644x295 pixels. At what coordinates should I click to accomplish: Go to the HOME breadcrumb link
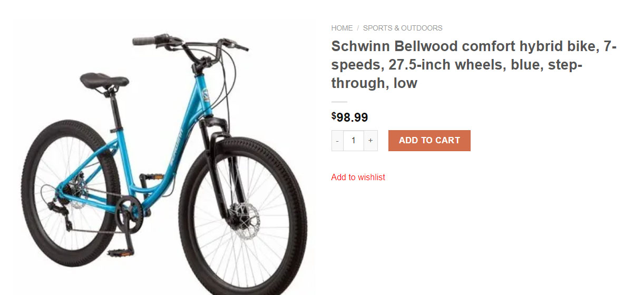coord(341,28)
